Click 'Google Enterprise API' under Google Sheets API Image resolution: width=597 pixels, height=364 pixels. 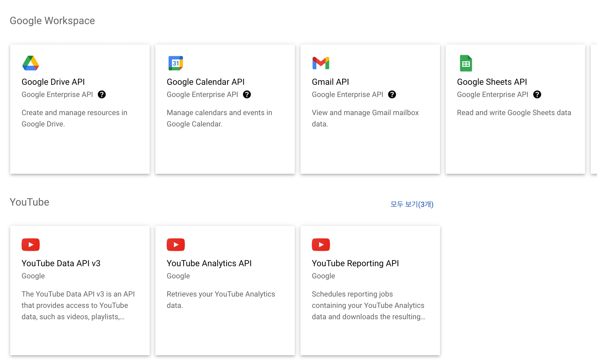(x=493, y=94)
